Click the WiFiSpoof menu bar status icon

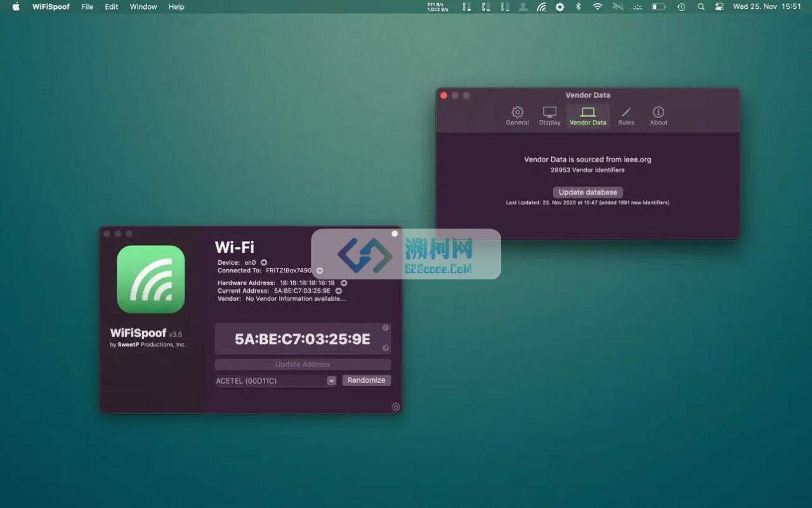pos(541,7)
